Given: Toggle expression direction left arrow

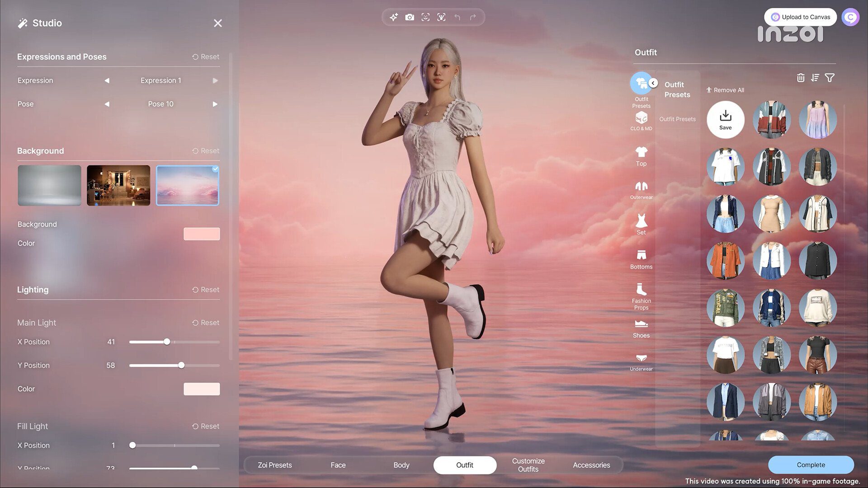Looking at the screenshot, I should click(107, 80).
